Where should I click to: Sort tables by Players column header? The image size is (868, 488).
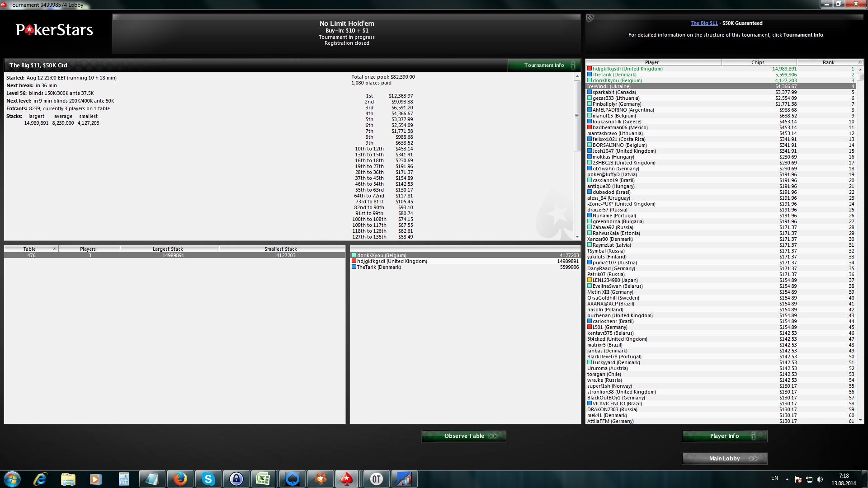[x=88, y=249]
